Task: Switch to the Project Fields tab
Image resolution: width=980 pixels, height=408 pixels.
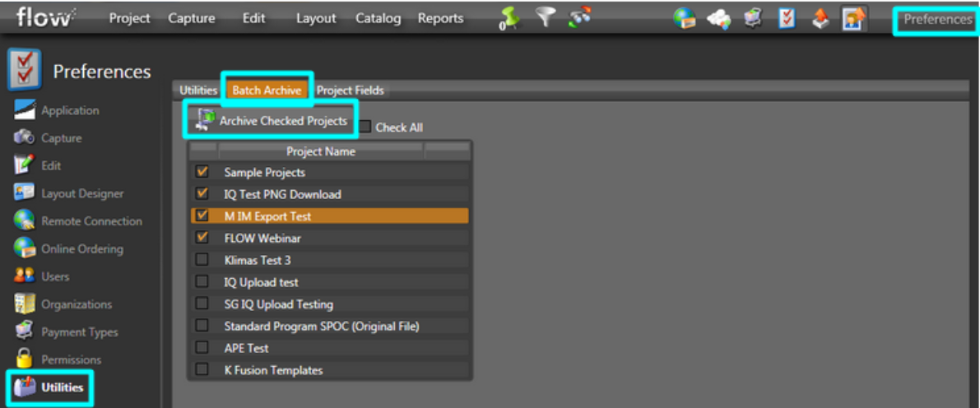Action: click(x=350, y=90)
